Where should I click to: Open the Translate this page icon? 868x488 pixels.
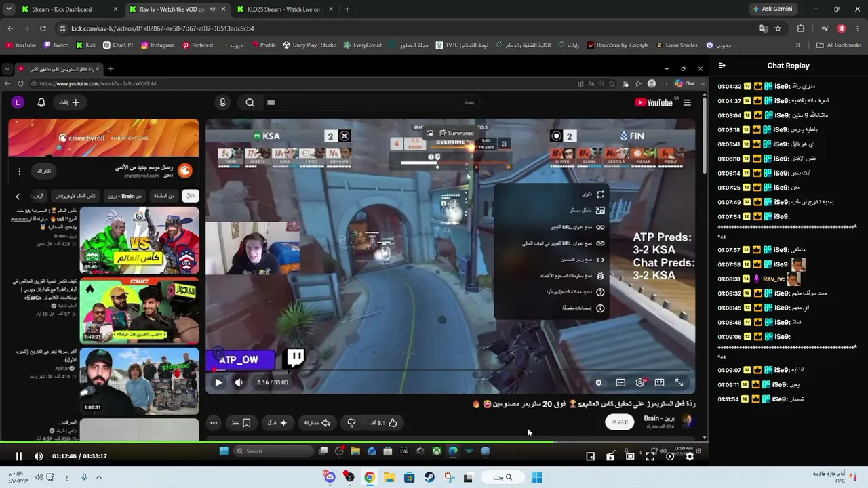pos(764,28)
